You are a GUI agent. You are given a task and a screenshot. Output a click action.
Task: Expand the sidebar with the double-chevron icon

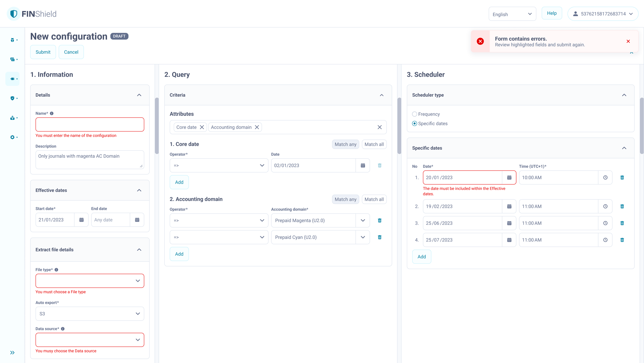(12, 353)
